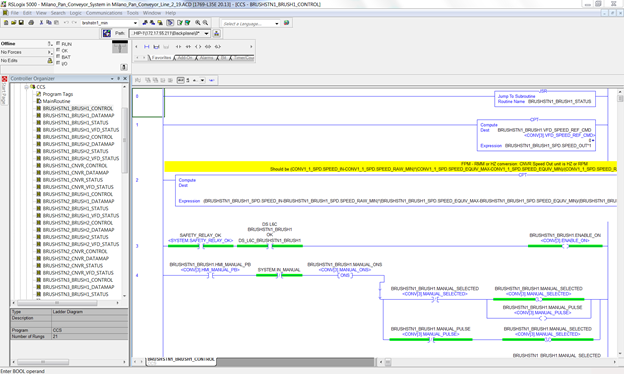Screen dimensions: 624x374
Task: Print using the printer icon
Action: [x=31, y=23]
